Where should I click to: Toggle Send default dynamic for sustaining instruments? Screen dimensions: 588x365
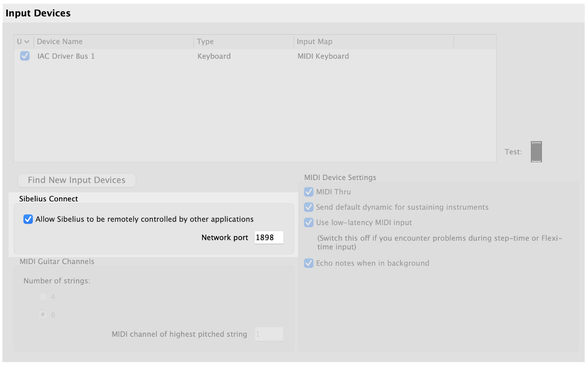point(309,207)
